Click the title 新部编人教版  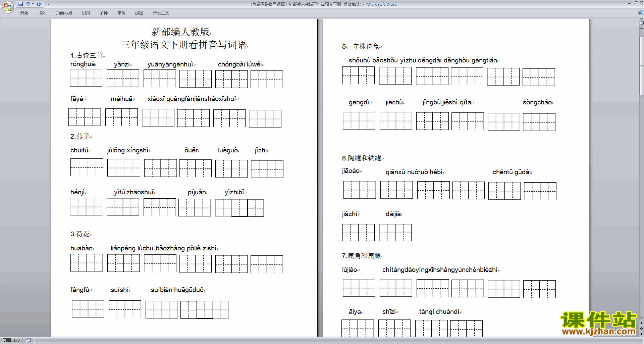point(180,32)
